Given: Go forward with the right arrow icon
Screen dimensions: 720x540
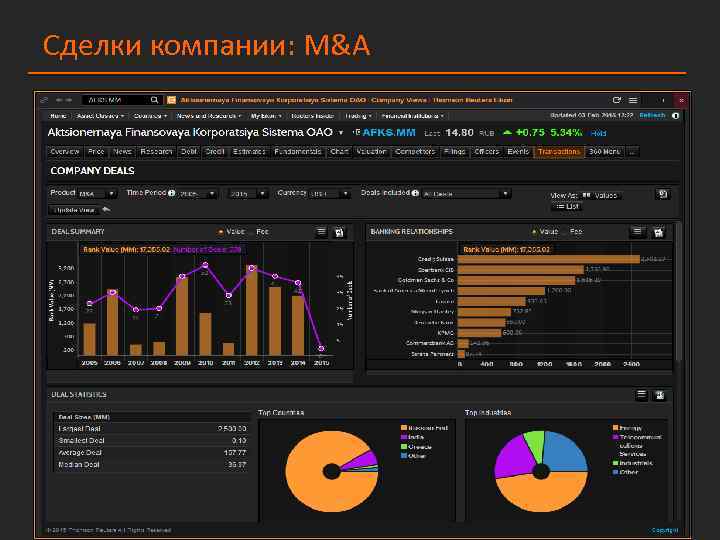Looking at the screenshot, I should click(x=69, y=100).
